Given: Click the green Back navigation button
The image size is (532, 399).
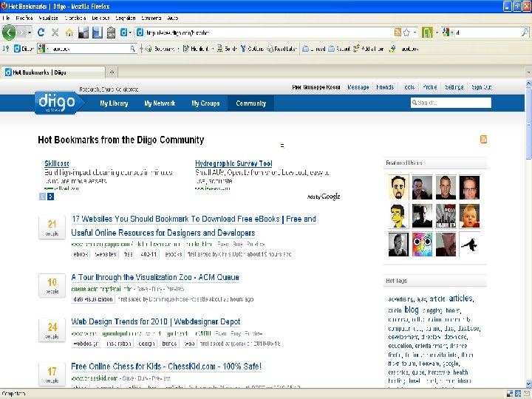Looking at the screenshot, I should 9,33.
